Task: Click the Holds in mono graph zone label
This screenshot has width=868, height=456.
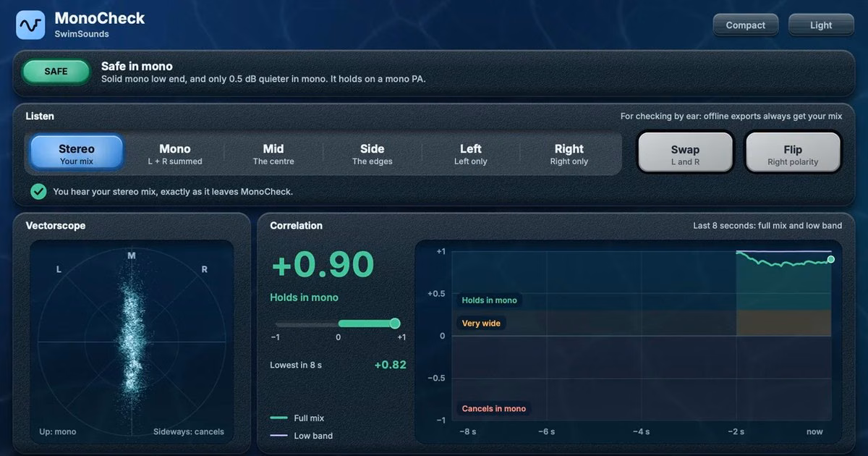Action: coord(490,300)
